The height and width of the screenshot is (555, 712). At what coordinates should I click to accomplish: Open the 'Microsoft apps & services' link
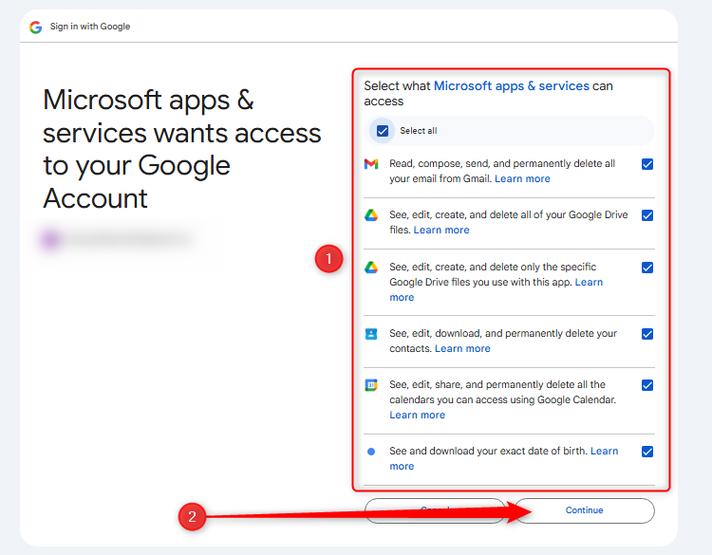[511, 86]
